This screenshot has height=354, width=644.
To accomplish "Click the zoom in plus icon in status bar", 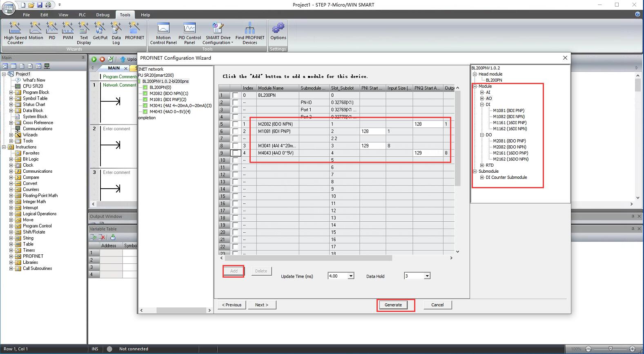I will [632, 349].
